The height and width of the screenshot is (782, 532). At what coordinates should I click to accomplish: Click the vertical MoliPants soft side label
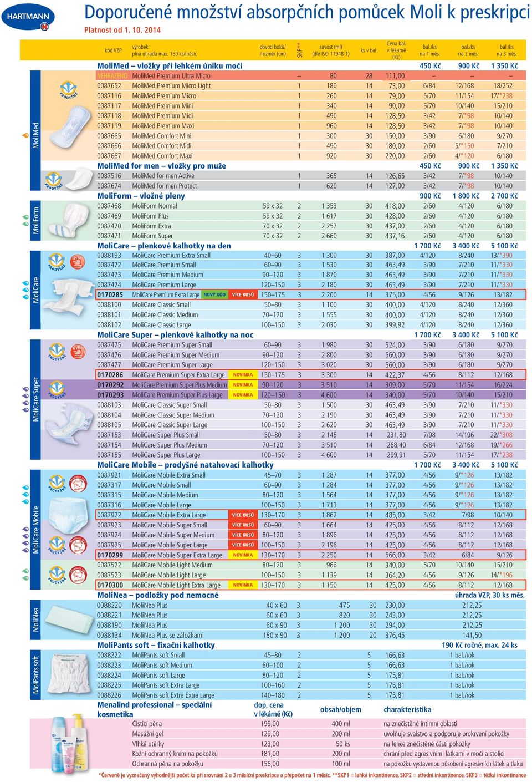click(x=35, y=674)
